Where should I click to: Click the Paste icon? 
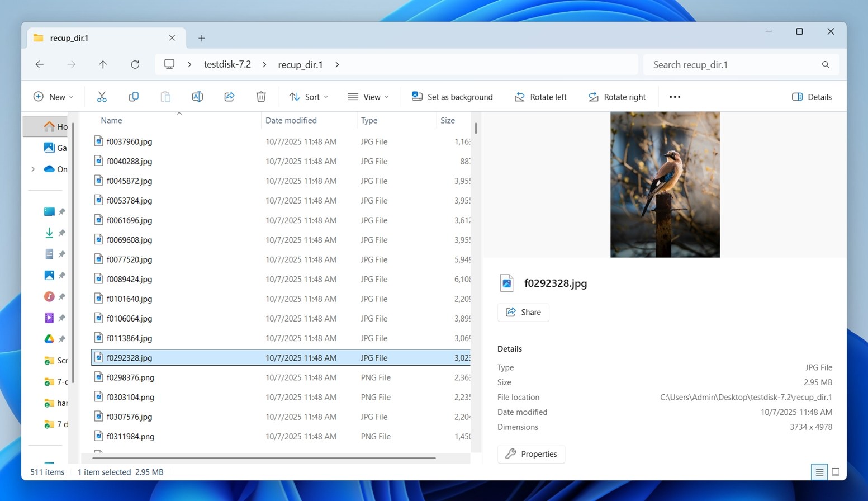point(165,96)
